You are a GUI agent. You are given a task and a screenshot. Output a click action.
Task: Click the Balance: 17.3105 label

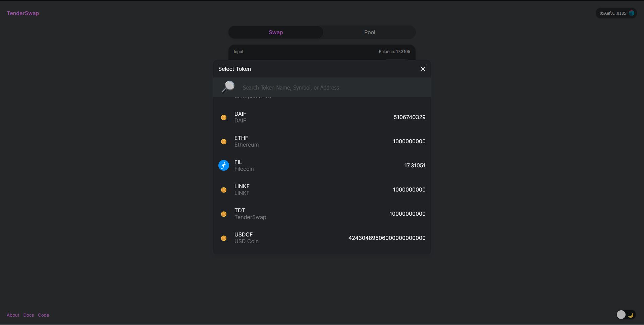pyautogui.click(x=394, y=52)
